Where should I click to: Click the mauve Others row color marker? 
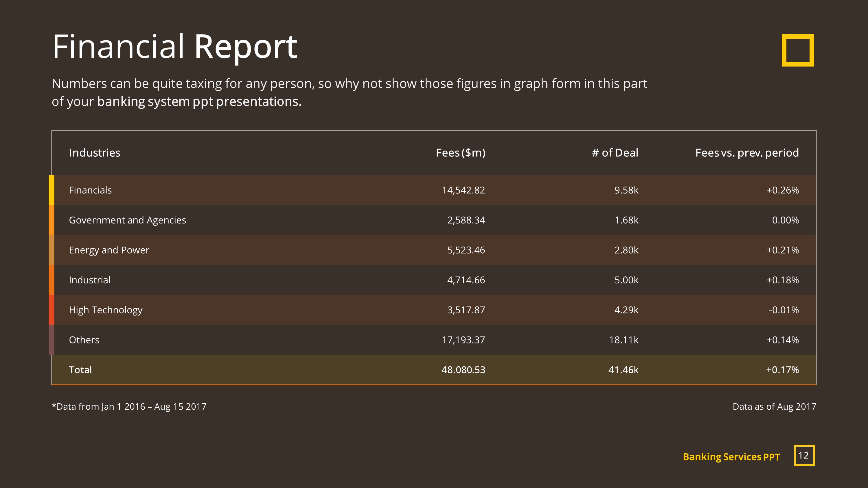[51, 340]
